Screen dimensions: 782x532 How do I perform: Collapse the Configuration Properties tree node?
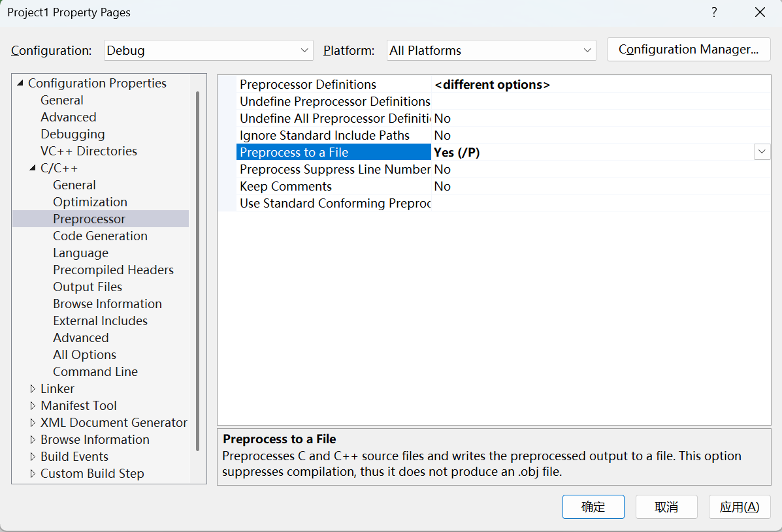tap(20, 83)
